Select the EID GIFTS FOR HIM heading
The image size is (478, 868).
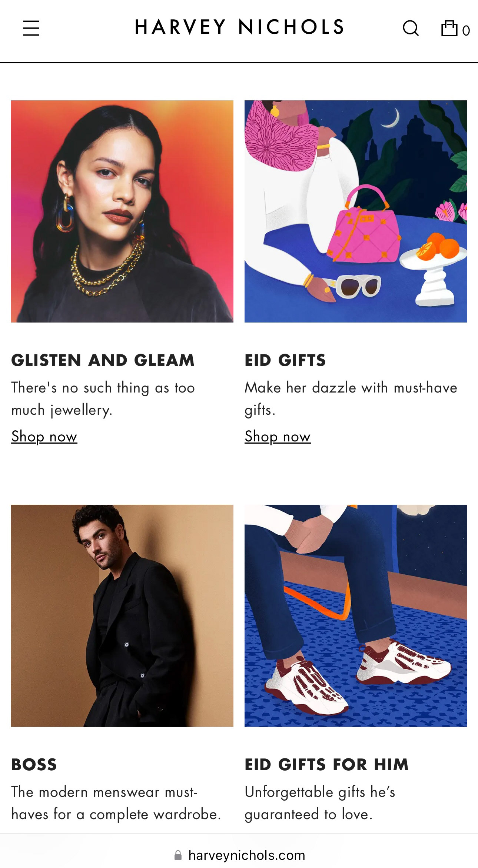326,765
